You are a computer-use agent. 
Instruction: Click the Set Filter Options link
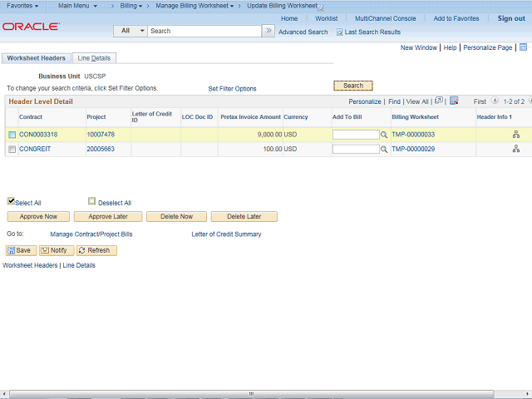coord(232,89)
